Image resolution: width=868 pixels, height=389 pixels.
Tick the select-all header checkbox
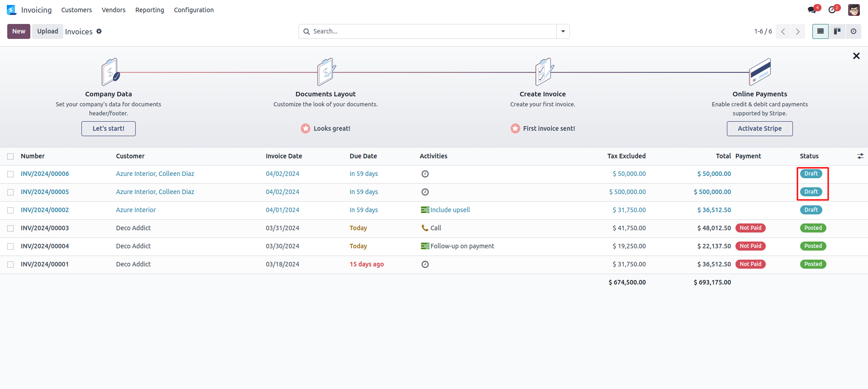[10, 157]
